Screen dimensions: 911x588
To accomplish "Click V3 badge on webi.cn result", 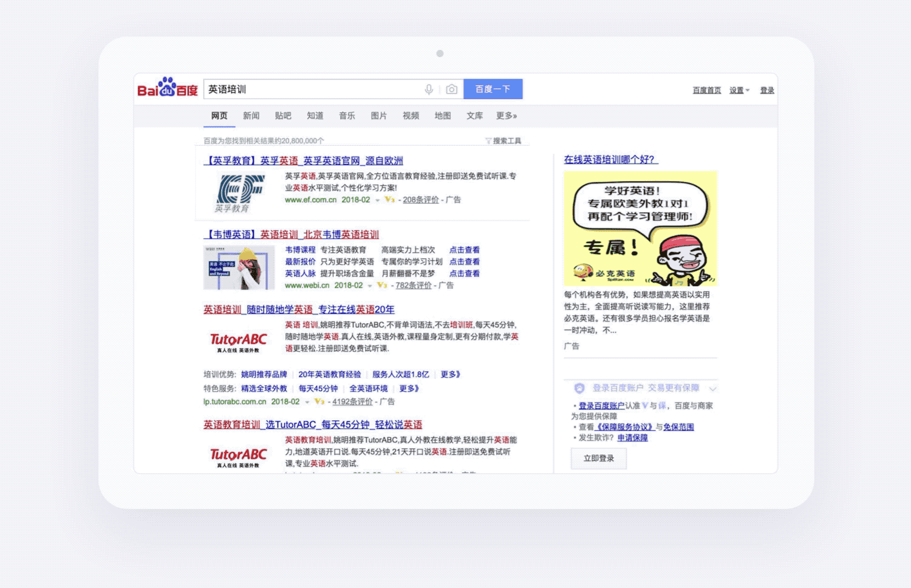I will [x=382, y=285].
